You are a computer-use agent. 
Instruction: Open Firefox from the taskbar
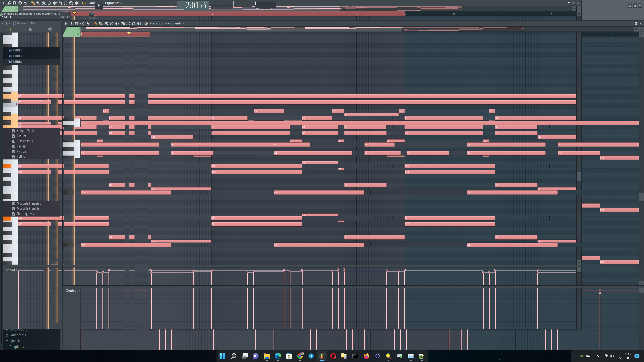click(x=366, y=356)
